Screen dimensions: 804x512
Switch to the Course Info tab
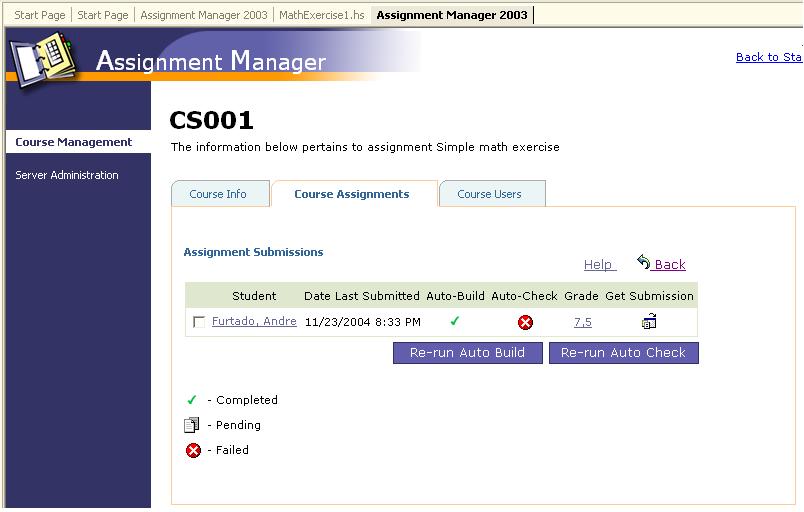click(218, 194)
